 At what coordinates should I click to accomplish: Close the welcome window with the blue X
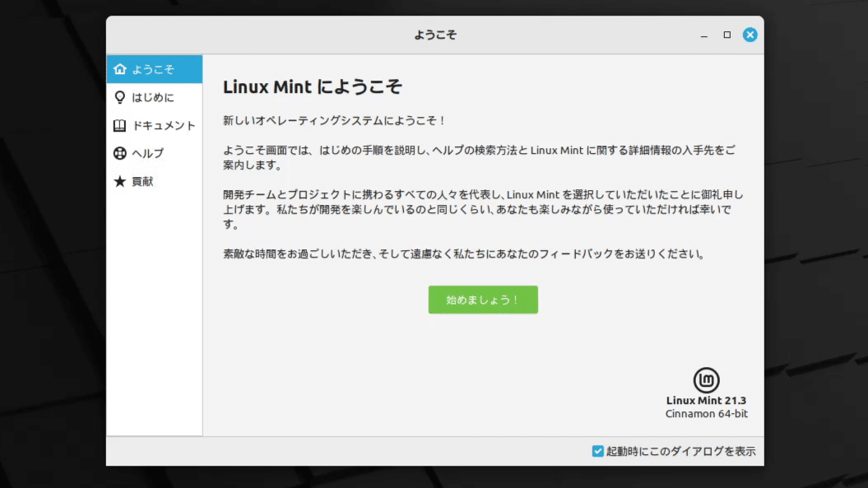750,35
